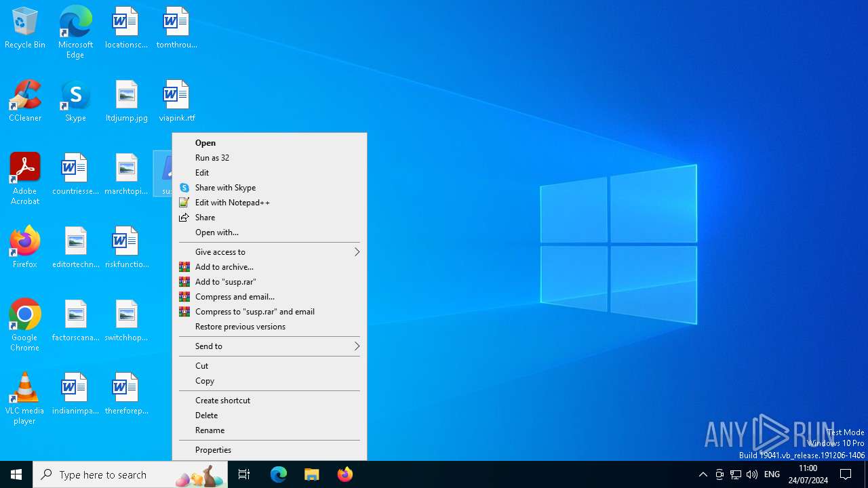The width and height of the screenshot is (868, 488).
Task: Select the Microsoft Edge desktop shortcut
Action: tap(75, 32)
